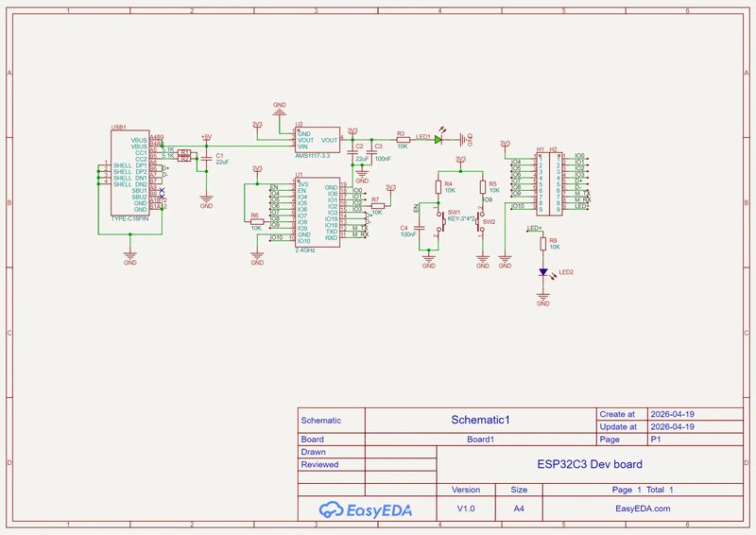Viewport: 756px width, 535px height.
Task: Click the 3V3 flag above R4 and R5
Action: pyautogui.click(x=460, y=160)
